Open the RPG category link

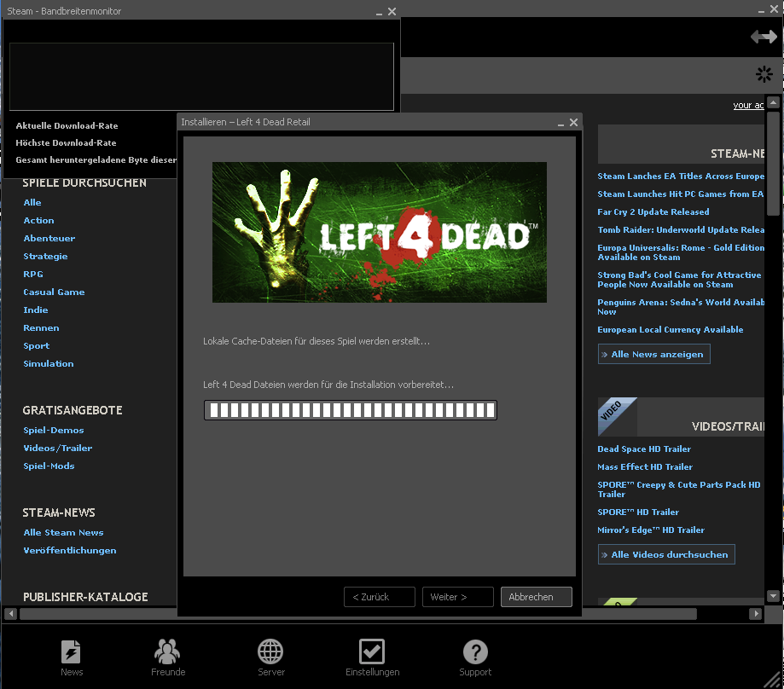click(33, 275)
